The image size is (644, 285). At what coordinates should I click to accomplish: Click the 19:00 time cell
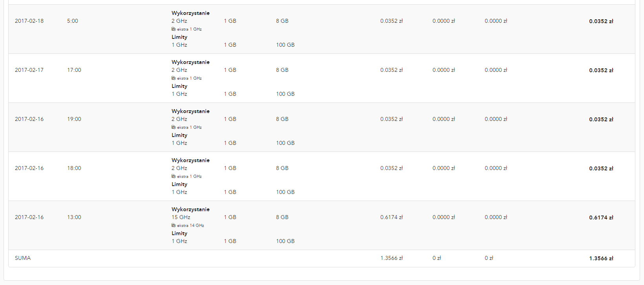(74, 119)
